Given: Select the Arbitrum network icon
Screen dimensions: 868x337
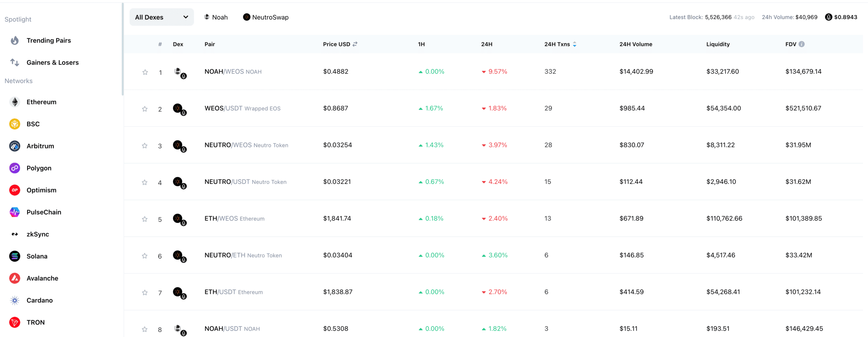Looking at the screenshot, I should click(x=15, y=146).
